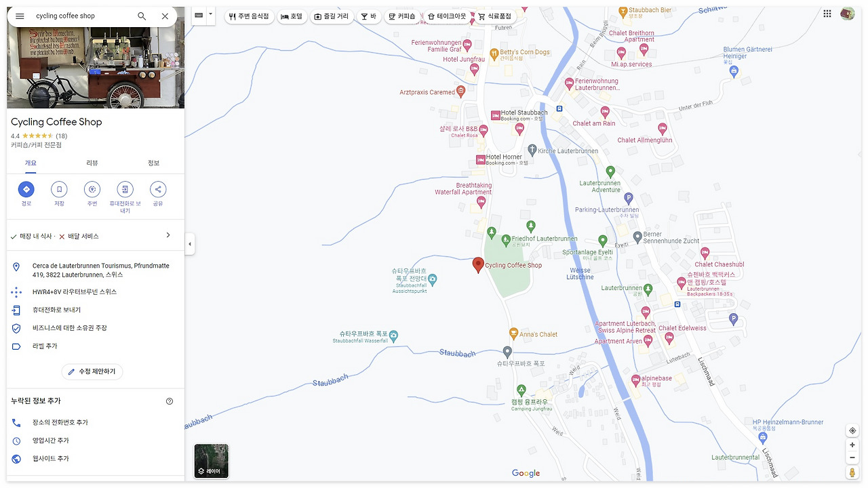Click the Sportanlage Eyelti marker
The height and width of the screenshot is (488, 868).
603,241
